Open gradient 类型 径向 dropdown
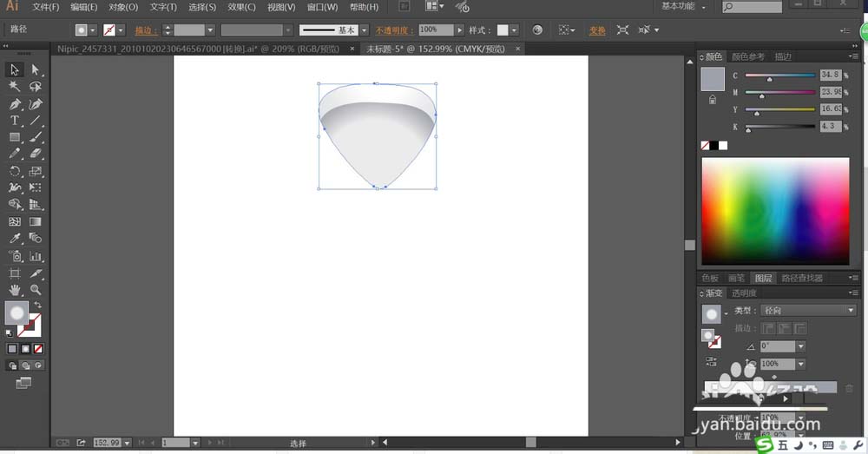This screenshot has width=868, height=454. point(808,311)
